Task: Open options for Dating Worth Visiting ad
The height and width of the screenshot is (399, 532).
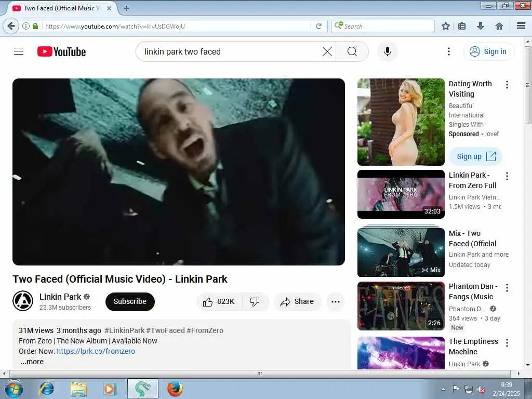Action: 507,85
